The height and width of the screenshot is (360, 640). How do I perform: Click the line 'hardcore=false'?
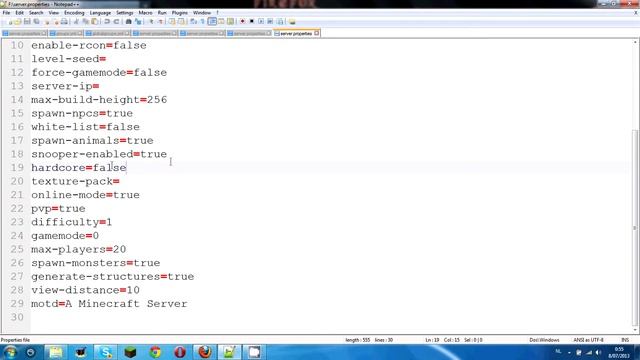pyautogui.click(x=78, y=168)
